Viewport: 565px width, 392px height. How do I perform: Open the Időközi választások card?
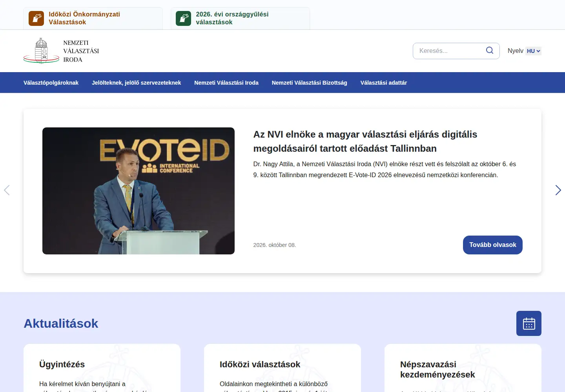point(282,368)
